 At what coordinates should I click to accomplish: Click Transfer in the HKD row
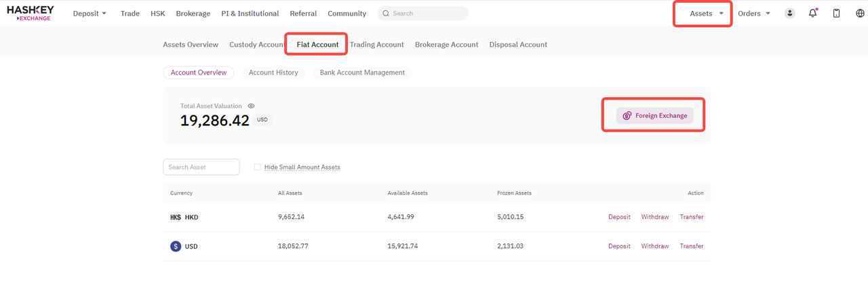[692, 217]
